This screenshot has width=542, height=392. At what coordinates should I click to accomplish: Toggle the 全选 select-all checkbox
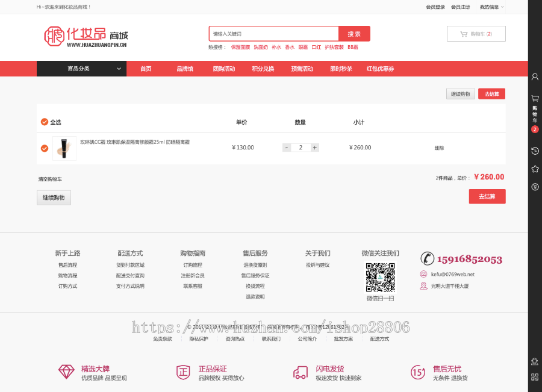[x=45, y=122]
